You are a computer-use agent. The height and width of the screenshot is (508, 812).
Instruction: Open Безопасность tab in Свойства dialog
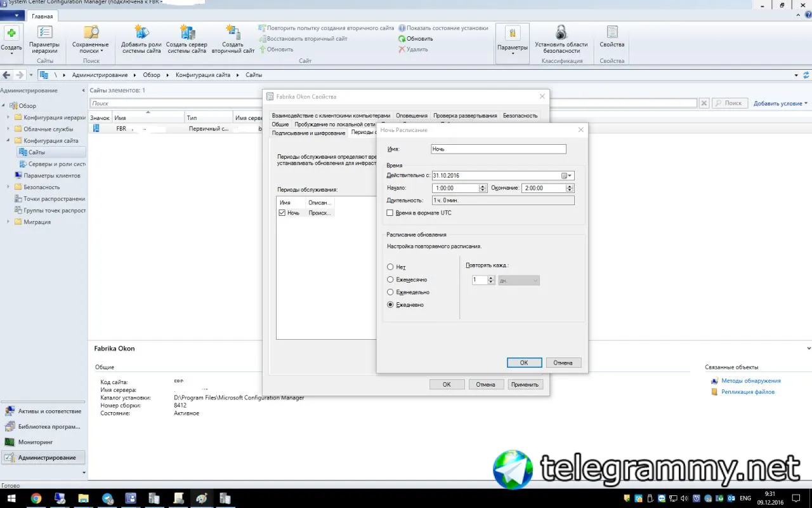[520, 116]
